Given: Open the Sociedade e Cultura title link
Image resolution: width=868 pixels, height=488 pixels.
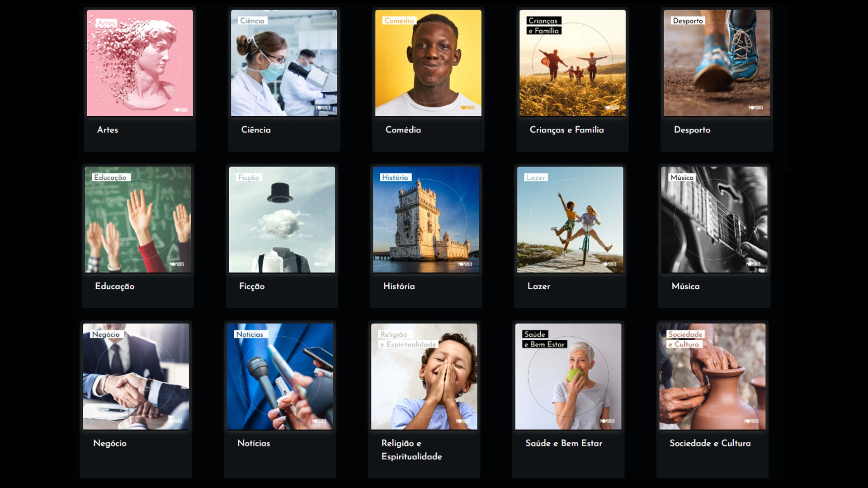Looking at the screenshot, I should click(x=710, y=443).
